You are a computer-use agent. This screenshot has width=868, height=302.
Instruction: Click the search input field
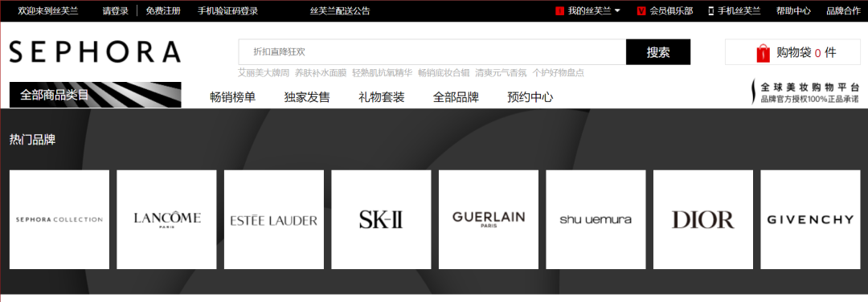pyautogui.click(x=432, y=52)
